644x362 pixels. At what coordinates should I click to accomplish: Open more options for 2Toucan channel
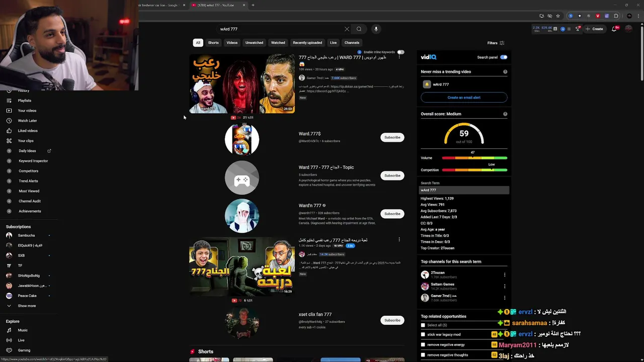(505, 275)
